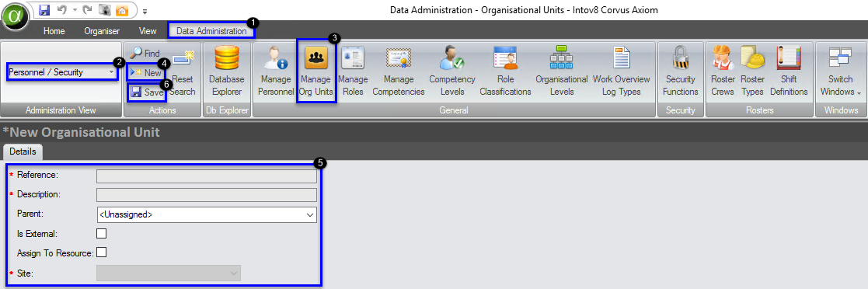Click the Undo arrow in quick-access toolbar
The width and height of the screenshot is (868, 289).
(62, 10)
